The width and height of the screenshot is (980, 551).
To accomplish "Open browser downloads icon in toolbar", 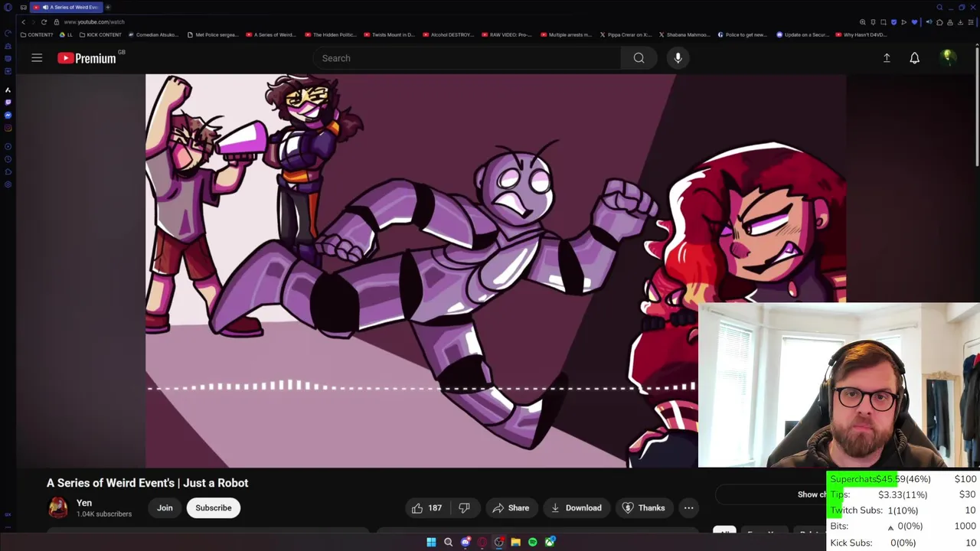I will click(x=960, y=22).
